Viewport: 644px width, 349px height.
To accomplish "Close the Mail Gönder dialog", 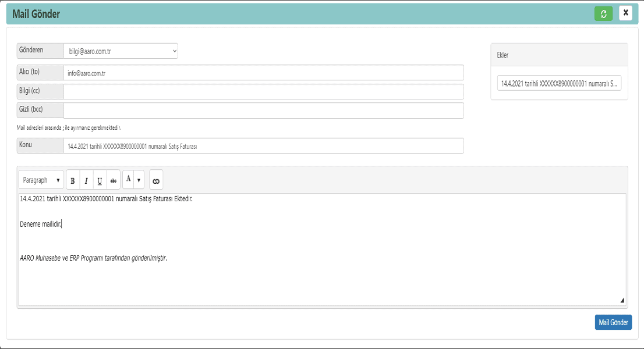I will point(625,13).
